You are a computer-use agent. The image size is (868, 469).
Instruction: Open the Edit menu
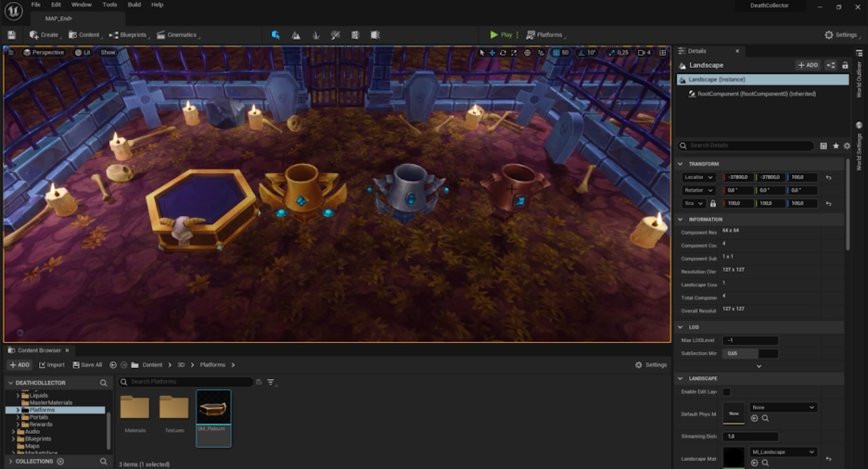click(x=56, y=5)
